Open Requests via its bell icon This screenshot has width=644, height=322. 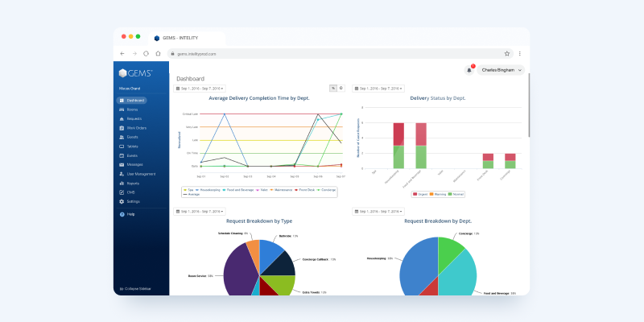click(122, 118)
